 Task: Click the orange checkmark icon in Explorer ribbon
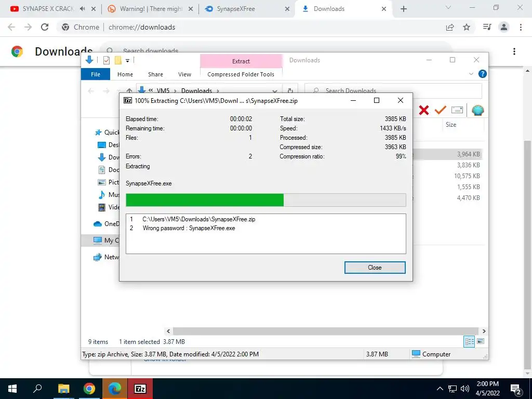[441, 110]
